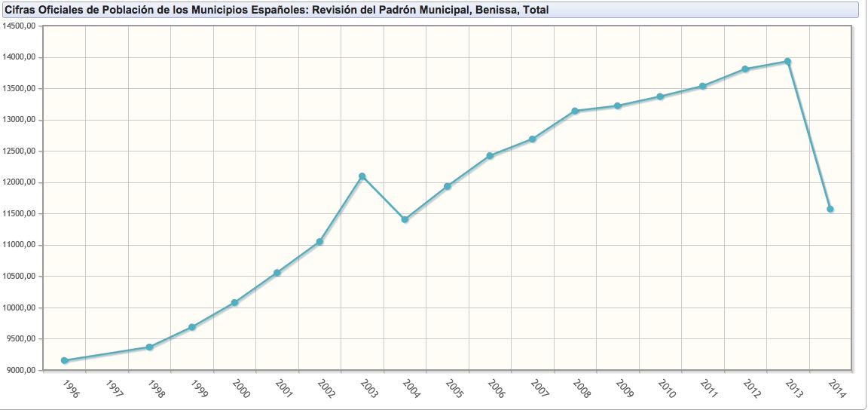Click the 2006 data point
This screenshot has height=413, width=868.
click(x=490, y=156)
